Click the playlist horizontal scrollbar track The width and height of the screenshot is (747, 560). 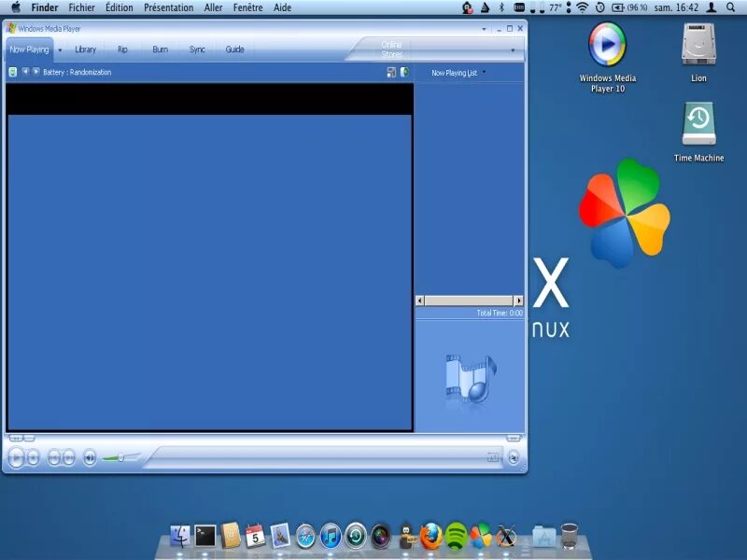(x=469, y=301)
